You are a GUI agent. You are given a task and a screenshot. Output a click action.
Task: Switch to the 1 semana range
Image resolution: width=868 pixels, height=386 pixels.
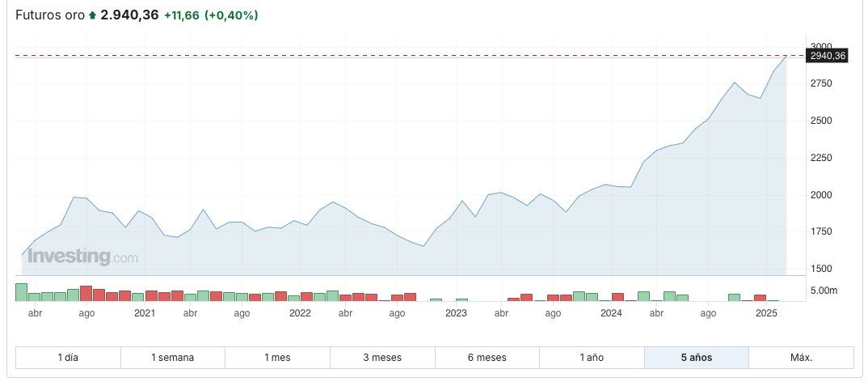click(172, 358)
